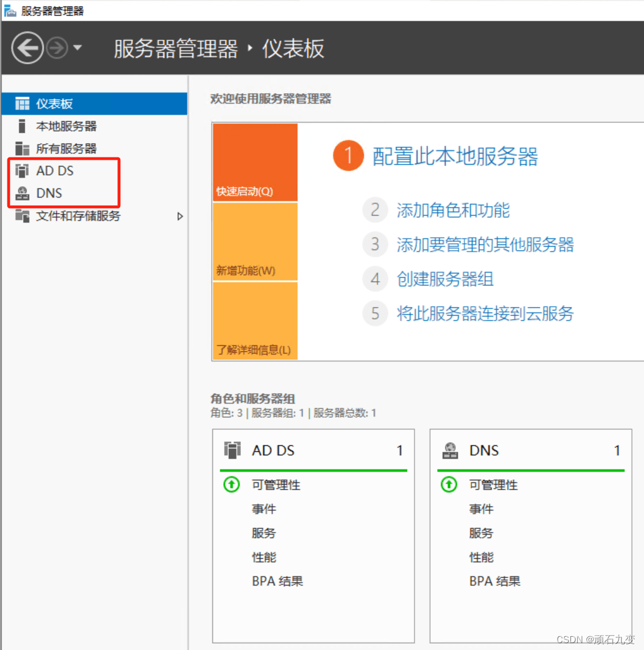Switch to the 新增功能(W) tile
This screenshot has width=644, height=650.
pyautogui.click(x=255, y=242)
